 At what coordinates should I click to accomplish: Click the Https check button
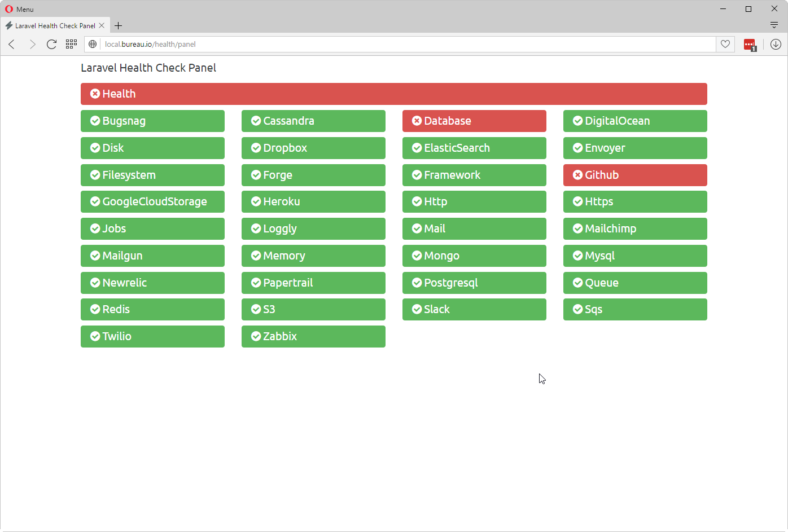click(635, 201)
